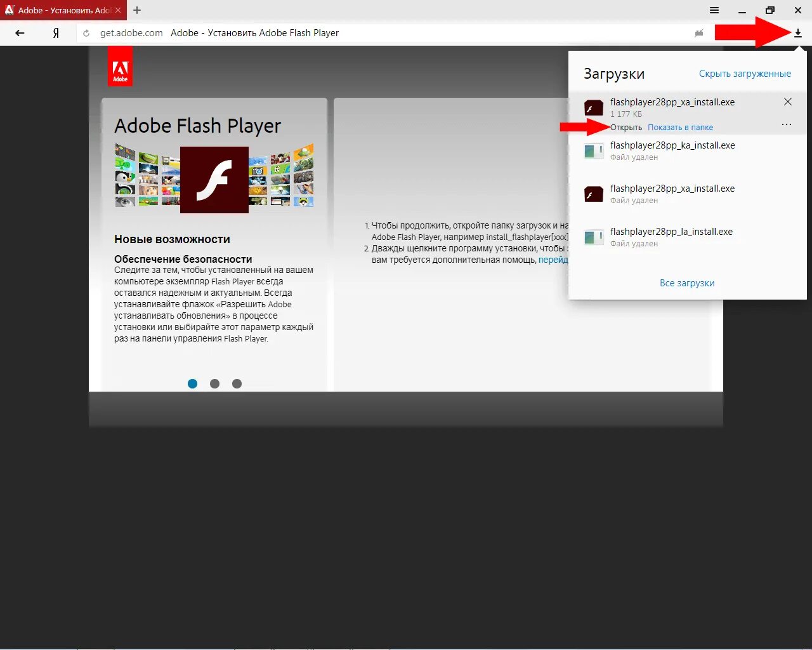Open Все загрузки link

[x=687, y=283]
